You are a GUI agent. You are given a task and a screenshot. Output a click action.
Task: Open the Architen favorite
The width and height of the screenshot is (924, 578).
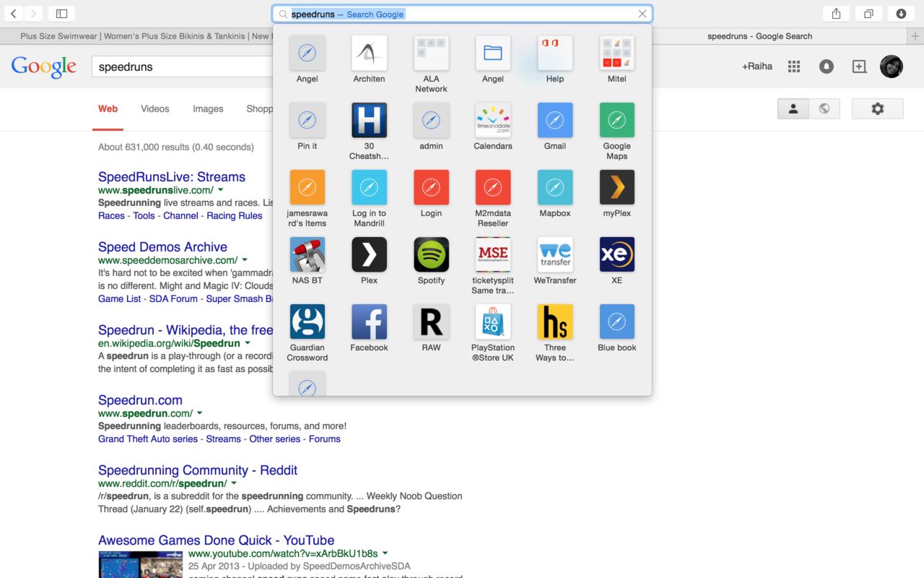369,53
